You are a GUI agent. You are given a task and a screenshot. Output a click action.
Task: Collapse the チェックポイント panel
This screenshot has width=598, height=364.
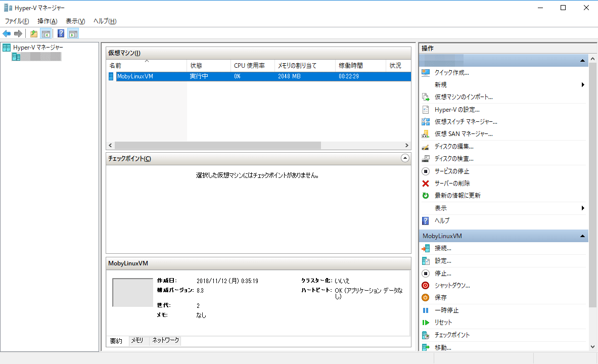click(x=405, y=158)
